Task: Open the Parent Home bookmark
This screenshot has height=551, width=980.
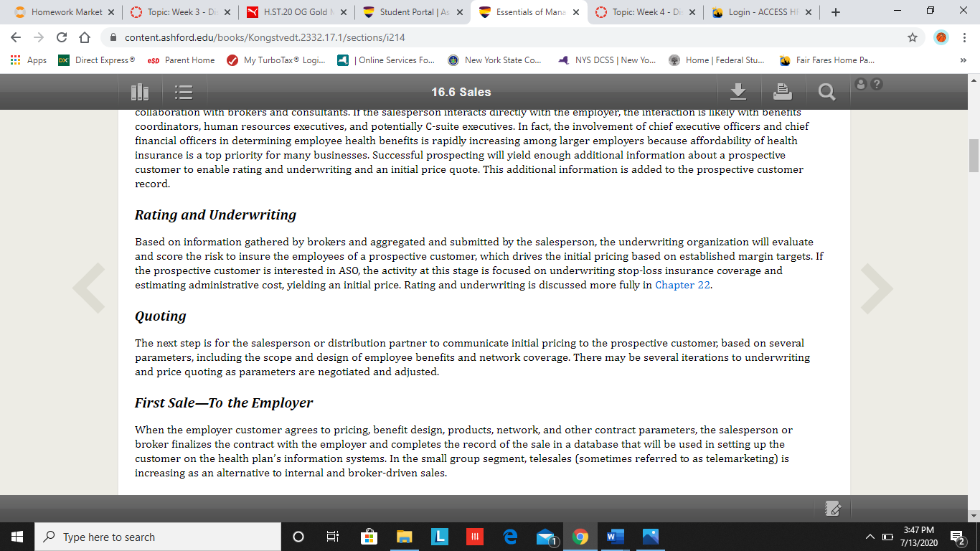Action: [181, 60]
